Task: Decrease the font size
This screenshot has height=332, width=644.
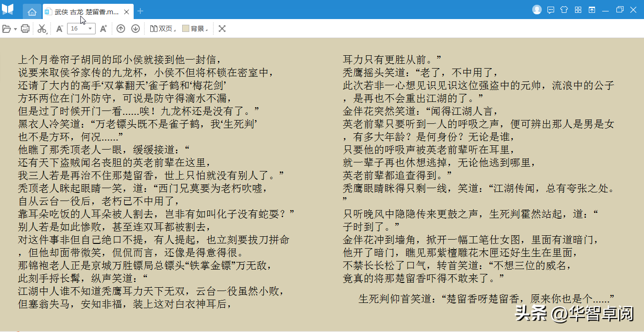Action: (x=59, y=29)
